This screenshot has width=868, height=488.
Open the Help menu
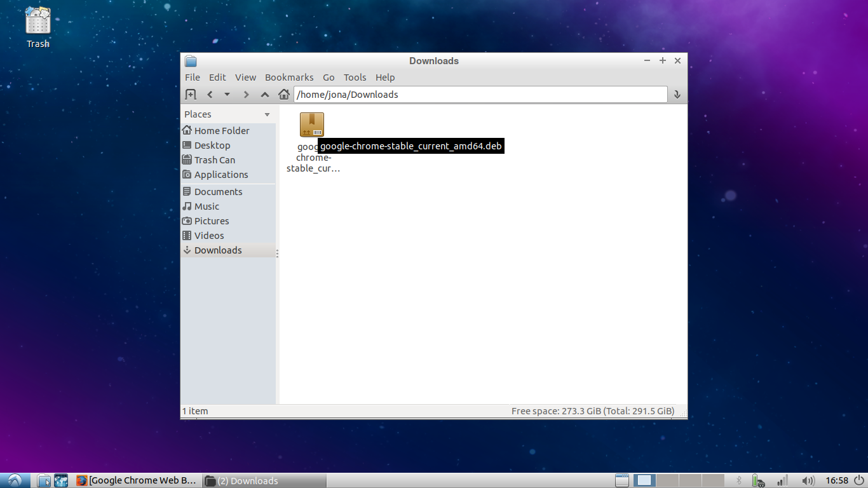click(x=385, y=77)
